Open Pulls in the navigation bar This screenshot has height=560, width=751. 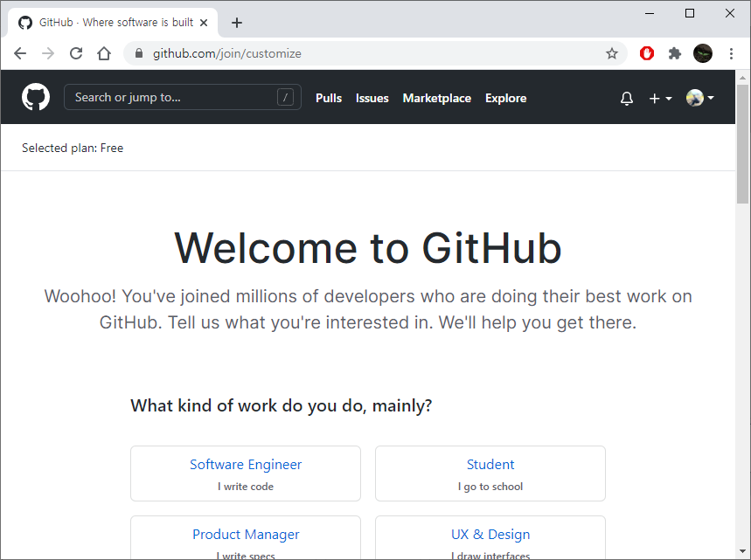click(329, 98)
